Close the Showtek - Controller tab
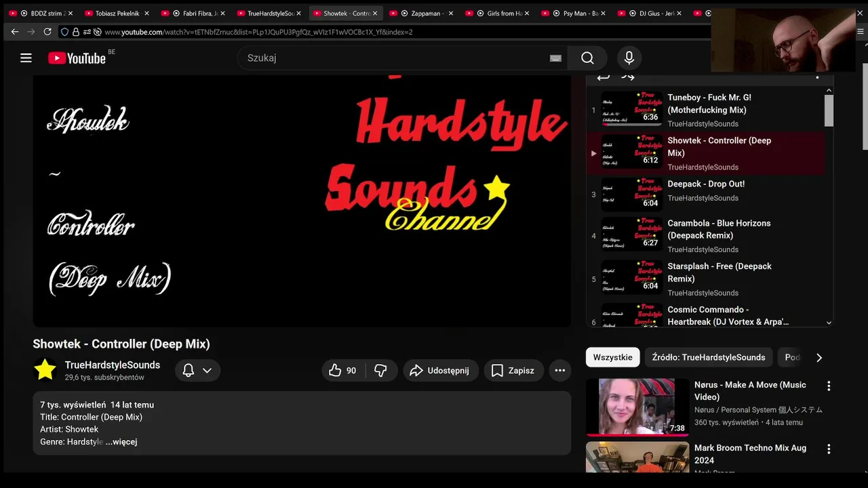 (374, 14)
